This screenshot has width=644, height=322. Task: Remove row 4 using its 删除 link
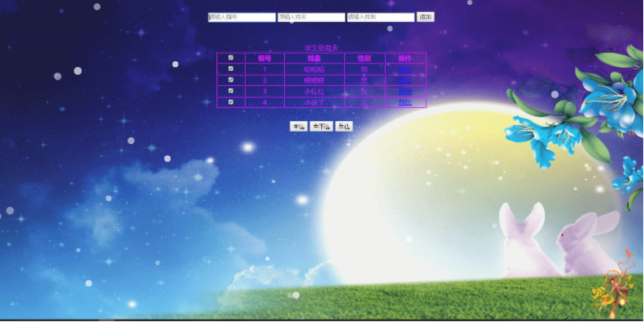tap(405, 102)
